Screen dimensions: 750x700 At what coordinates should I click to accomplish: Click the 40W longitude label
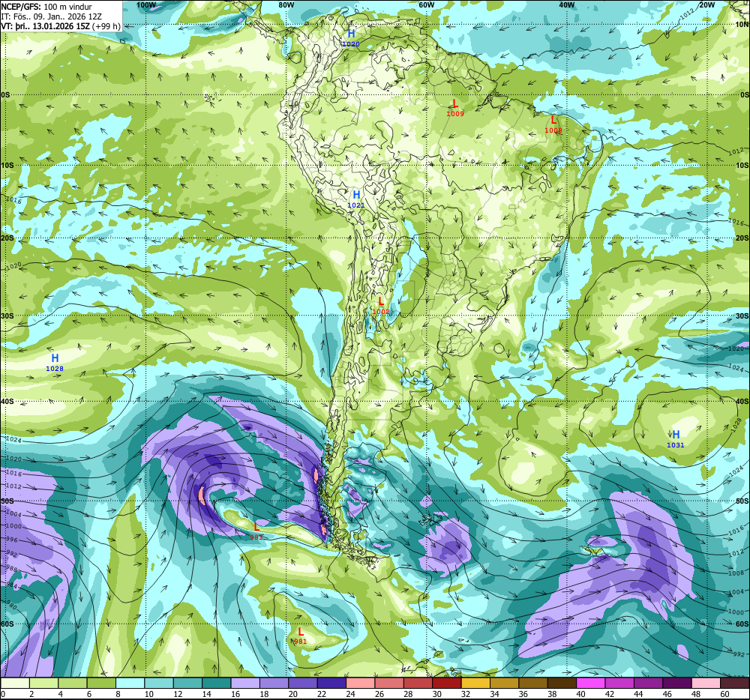click(566, 4)
